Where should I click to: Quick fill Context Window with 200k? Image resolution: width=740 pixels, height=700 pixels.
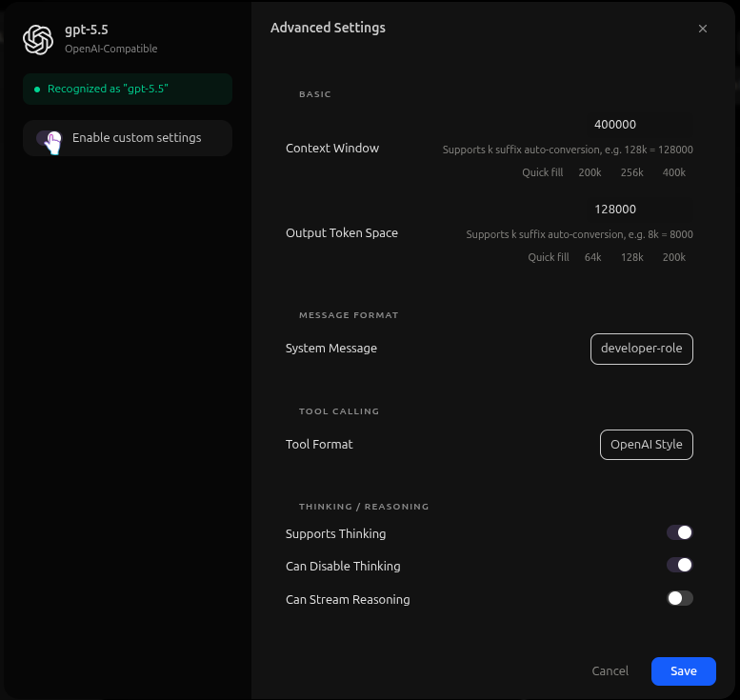click(590, 172)
